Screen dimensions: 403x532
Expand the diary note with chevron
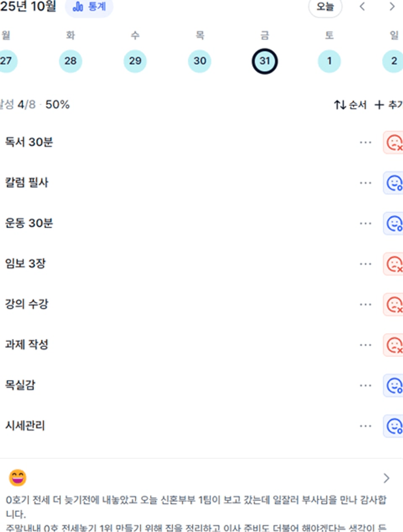386,478
